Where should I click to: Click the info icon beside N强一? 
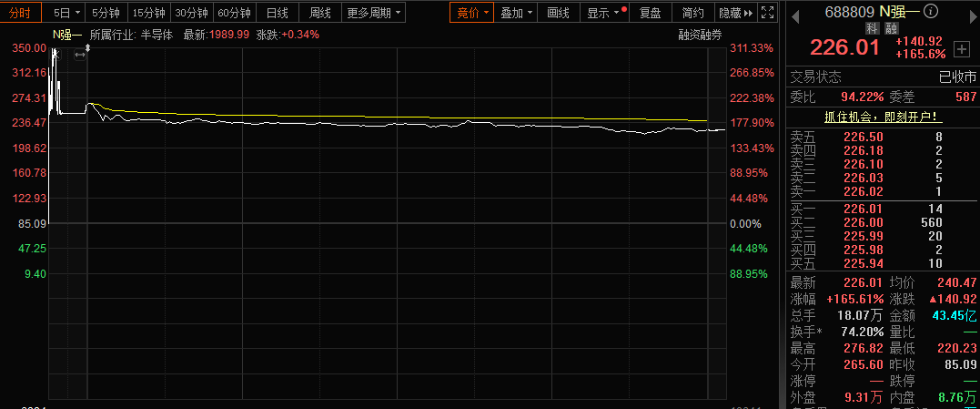930,12
